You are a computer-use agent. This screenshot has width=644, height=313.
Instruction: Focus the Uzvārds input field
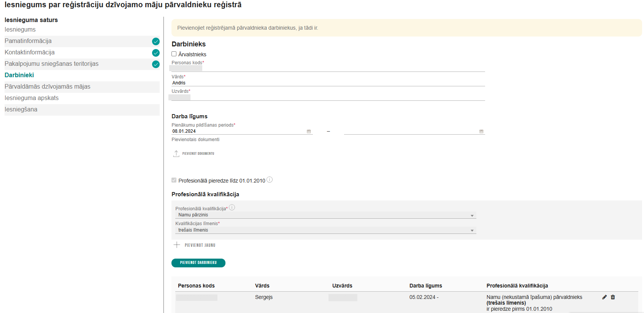click(328, 97)
